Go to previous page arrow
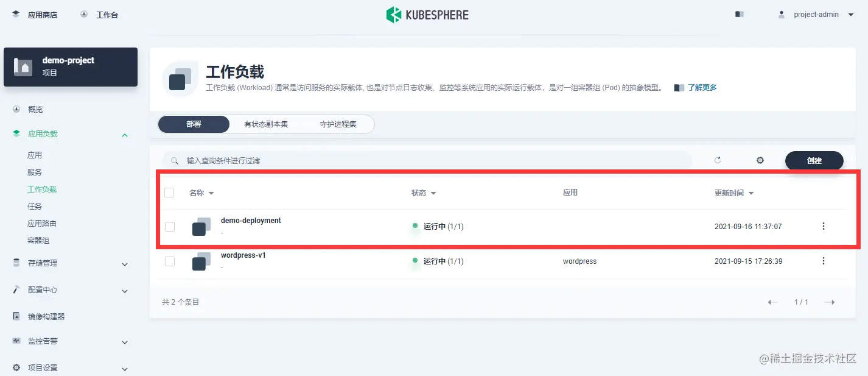This screenshot has height=376, width=868. click(773, 302)
